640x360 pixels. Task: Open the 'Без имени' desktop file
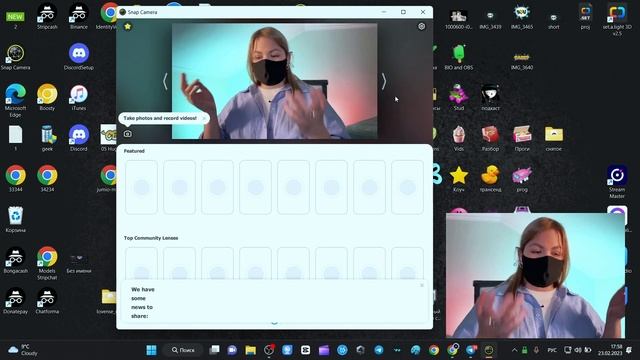(79, 263)
